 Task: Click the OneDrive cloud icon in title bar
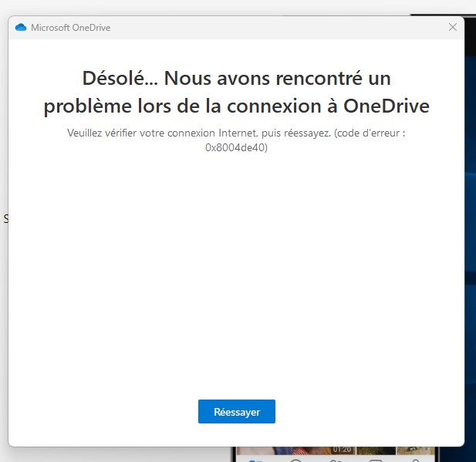[x=21, y=27]
